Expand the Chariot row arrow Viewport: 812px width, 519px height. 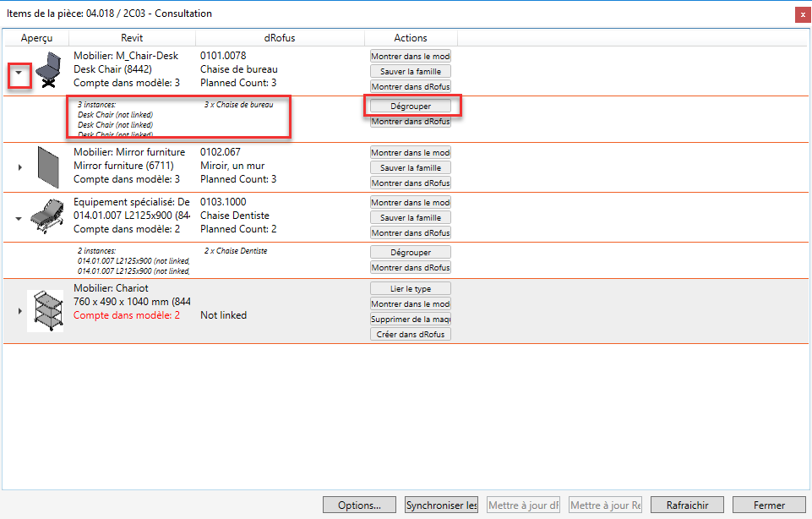coord(19,311)
